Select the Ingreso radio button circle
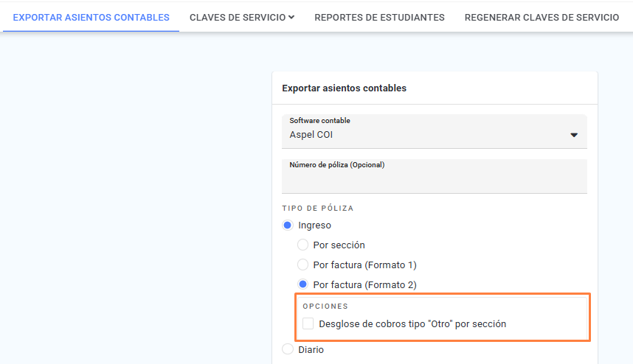The width and height of the screenshot is (633, 364). [x=288, y=225]
